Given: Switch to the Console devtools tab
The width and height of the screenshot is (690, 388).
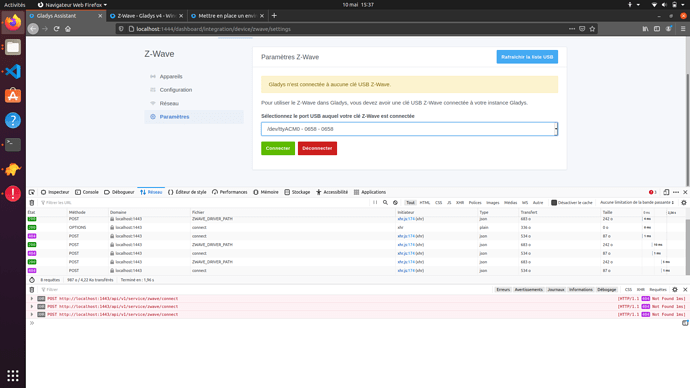Looking at the screenshot, I should click(87, 192).
